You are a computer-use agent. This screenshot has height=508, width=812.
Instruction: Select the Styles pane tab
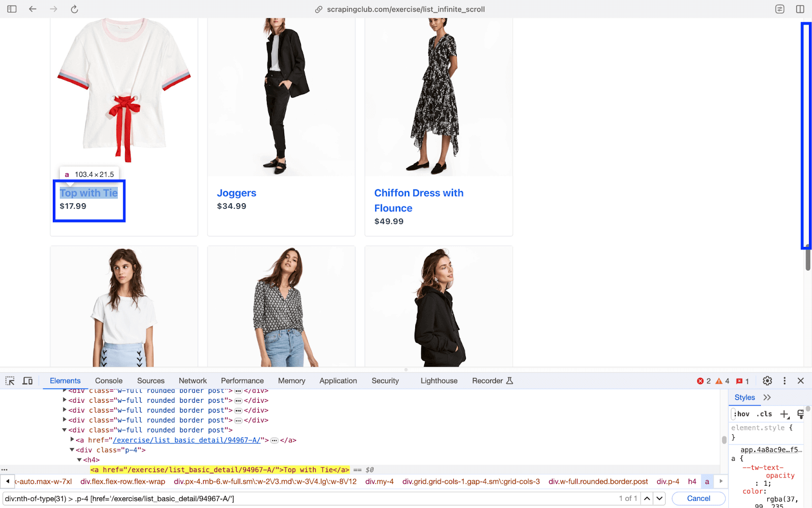point(745,397)
